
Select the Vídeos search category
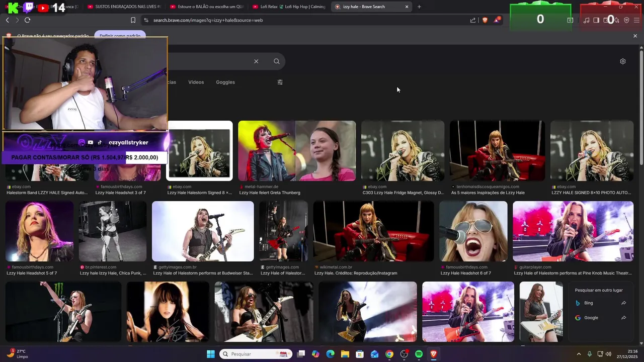pyautogui.click(x=196, y=82)
